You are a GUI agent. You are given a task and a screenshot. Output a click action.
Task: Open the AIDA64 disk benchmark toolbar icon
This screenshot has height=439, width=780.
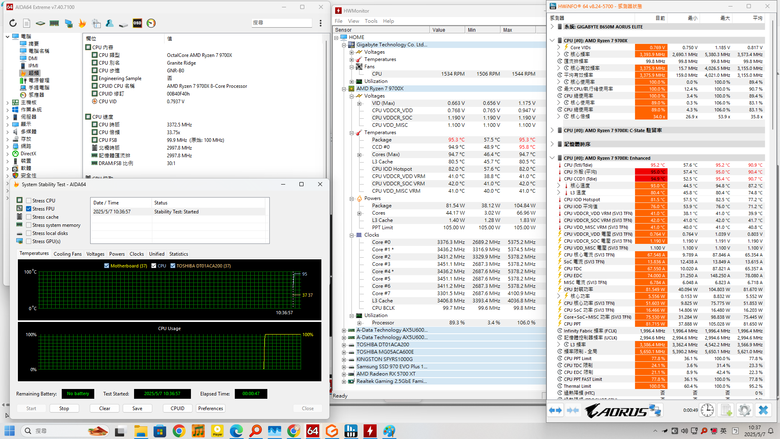[123, 23]
